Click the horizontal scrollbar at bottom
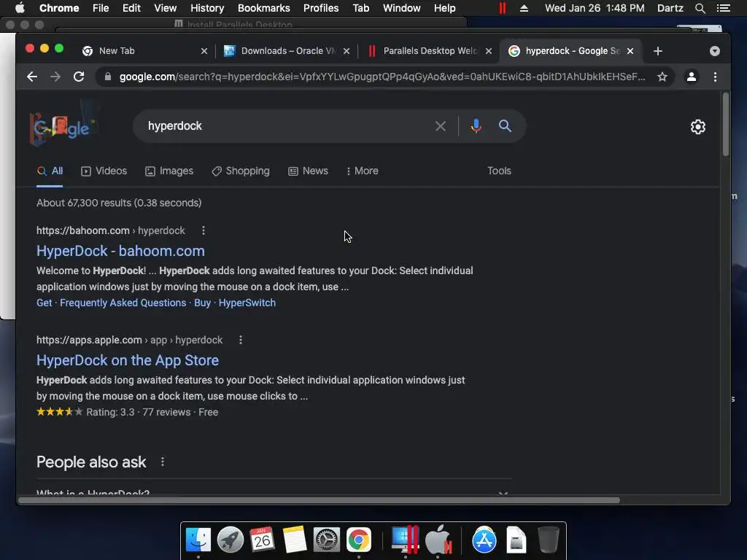 320,500
